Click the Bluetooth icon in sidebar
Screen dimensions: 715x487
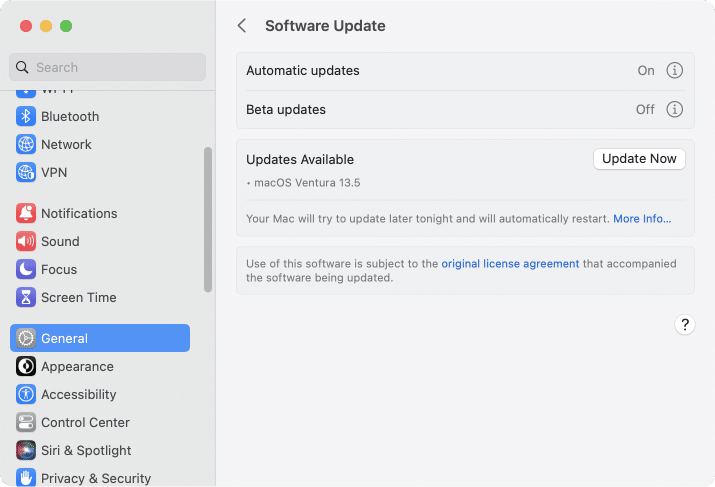tap(26, 116)
